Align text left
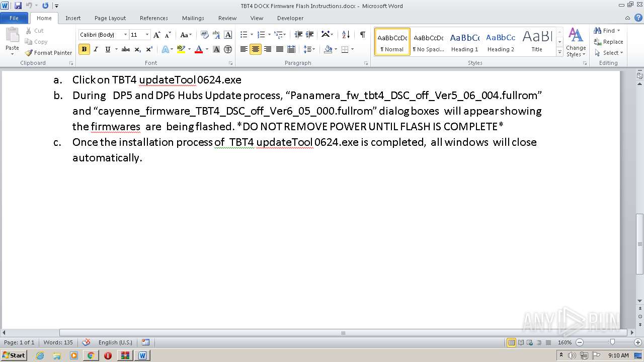This screenshot has width=644, height=362. [x=244, y=49]
